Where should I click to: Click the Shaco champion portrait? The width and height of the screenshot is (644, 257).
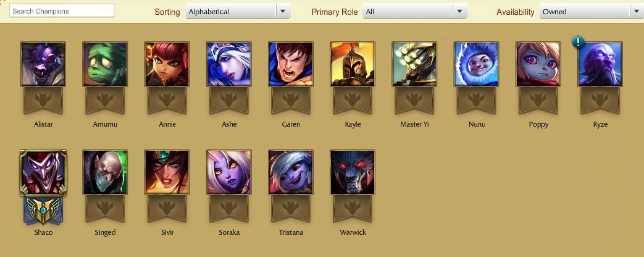[43, 172]
